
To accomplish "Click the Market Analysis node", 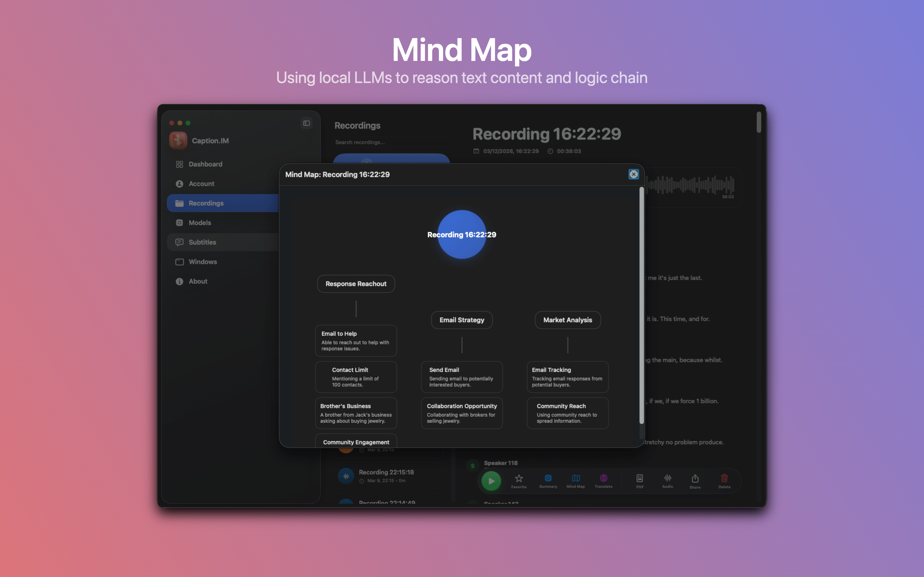I will 567,320.
